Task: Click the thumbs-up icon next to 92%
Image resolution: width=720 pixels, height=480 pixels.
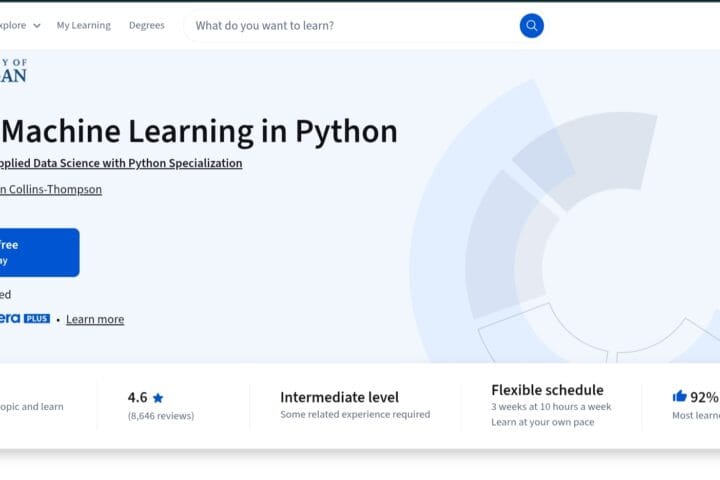Action: click(679, 396)
